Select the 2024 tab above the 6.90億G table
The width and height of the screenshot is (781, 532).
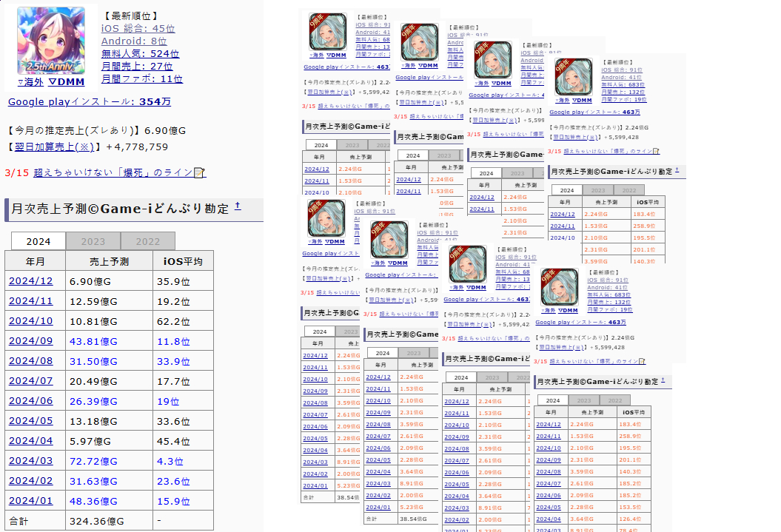(x=38, y=241)
